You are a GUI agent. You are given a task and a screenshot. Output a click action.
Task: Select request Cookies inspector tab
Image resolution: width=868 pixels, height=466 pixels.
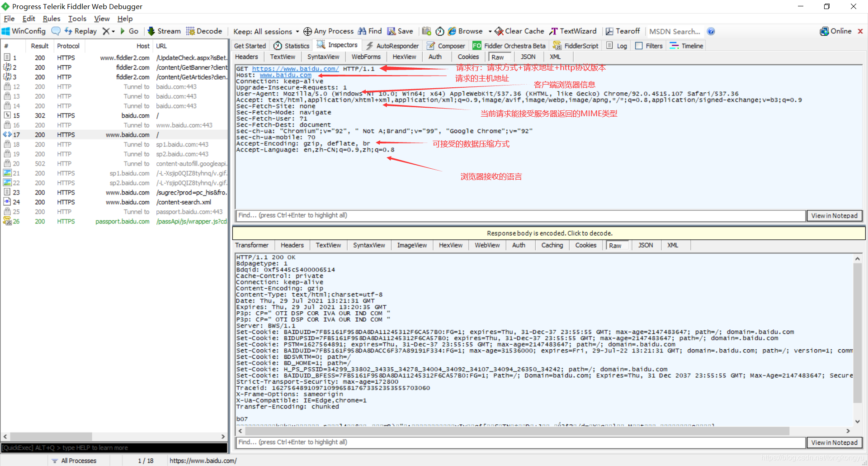click(x=468, y=57)
